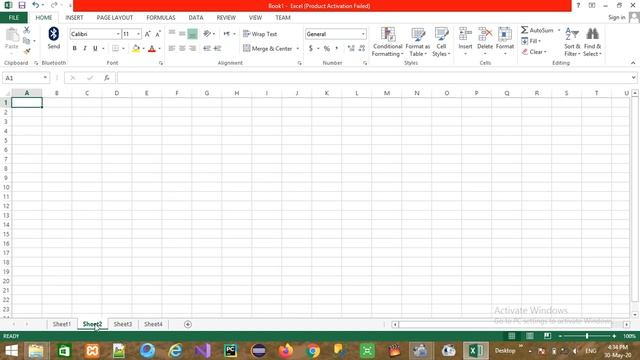Viewport: 640px width, 360px height.
Task: Open Cell Styles gallery
Action: [x=441, y=42]
